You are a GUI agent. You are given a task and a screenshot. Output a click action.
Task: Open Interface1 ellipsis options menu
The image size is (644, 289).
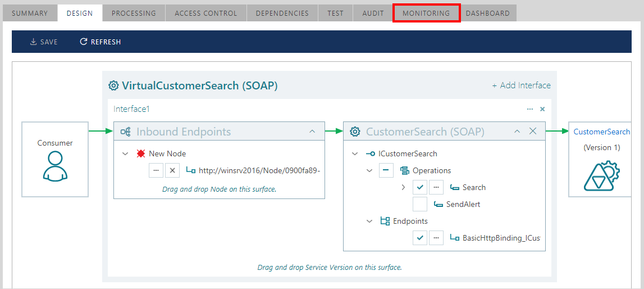tap(530, 109)
